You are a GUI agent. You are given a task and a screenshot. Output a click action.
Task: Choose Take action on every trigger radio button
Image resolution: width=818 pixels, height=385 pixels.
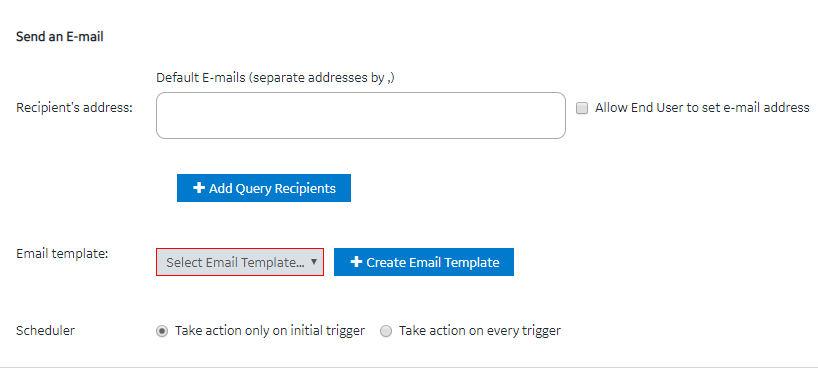click(x=386, y=331)
